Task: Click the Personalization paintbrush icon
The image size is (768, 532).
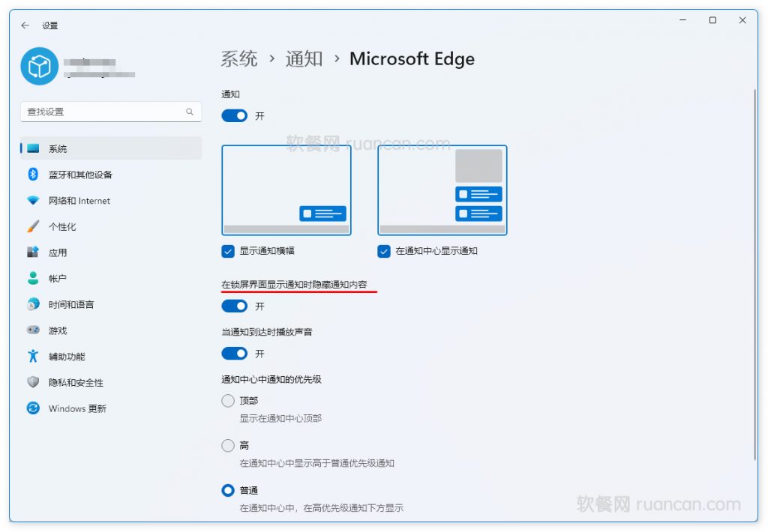Action: point(33,226)
